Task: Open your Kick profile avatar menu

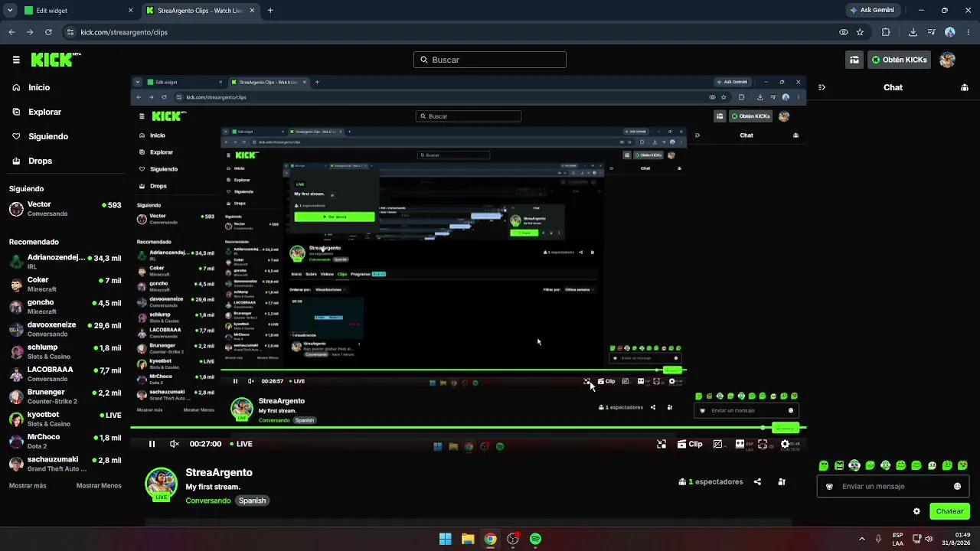Action: (x=947, y=60)
